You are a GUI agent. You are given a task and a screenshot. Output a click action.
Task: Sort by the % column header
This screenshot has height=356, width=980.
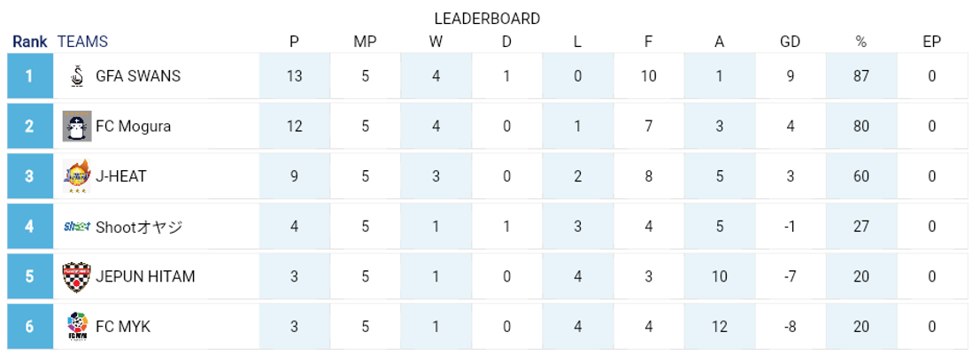click(860, 42)
